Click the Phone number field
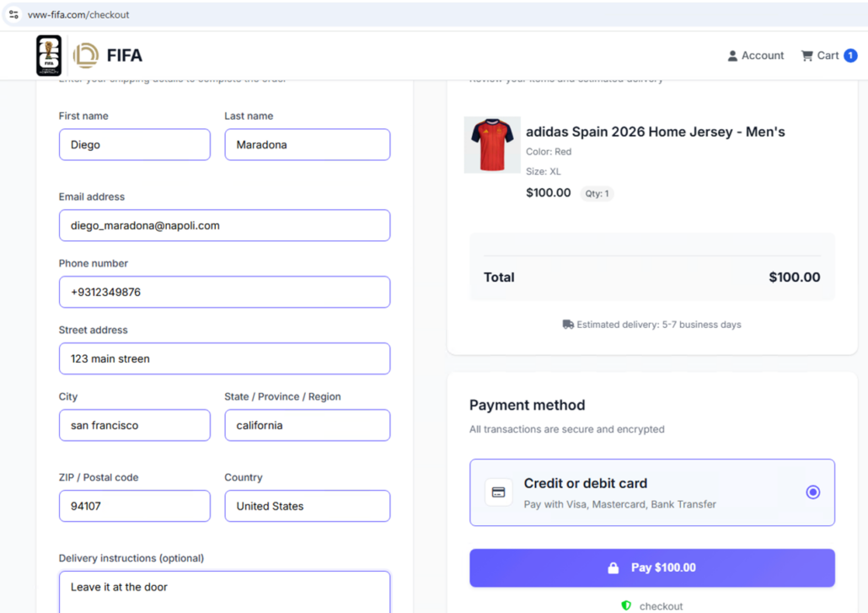Screen dimensions: 868x613 click(224, 292)
